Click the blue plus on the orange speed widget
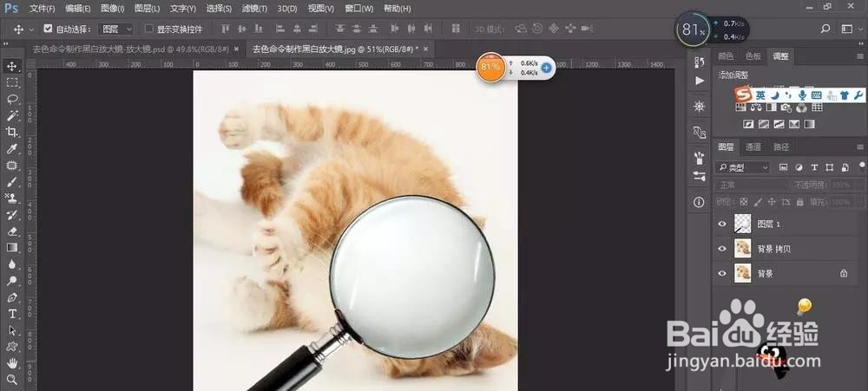868x391 pixels. point(546,68)
